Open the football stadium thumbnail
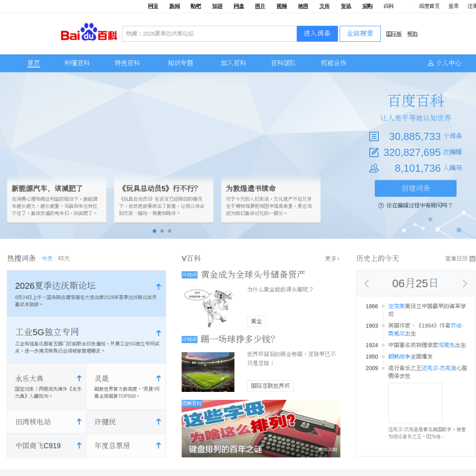 pyautogui.click(x=208, y=372)
